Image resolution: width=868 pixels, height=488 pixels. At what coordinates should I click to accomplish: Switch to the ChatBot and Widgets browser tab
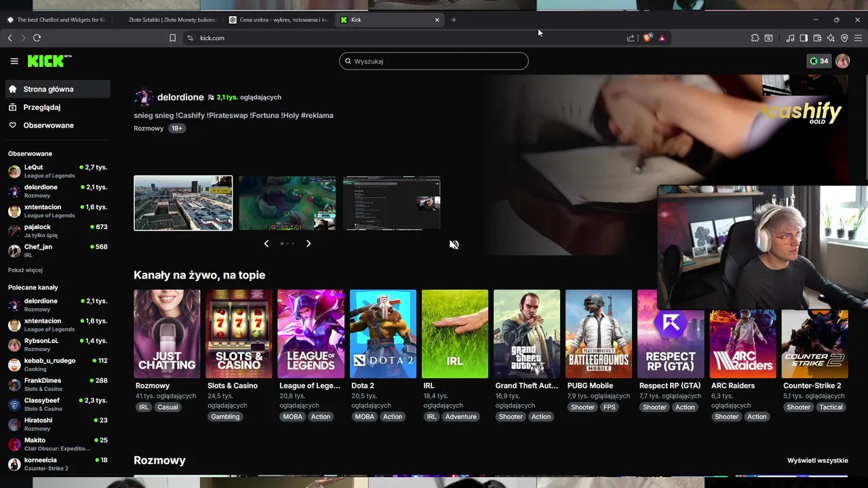56,20
